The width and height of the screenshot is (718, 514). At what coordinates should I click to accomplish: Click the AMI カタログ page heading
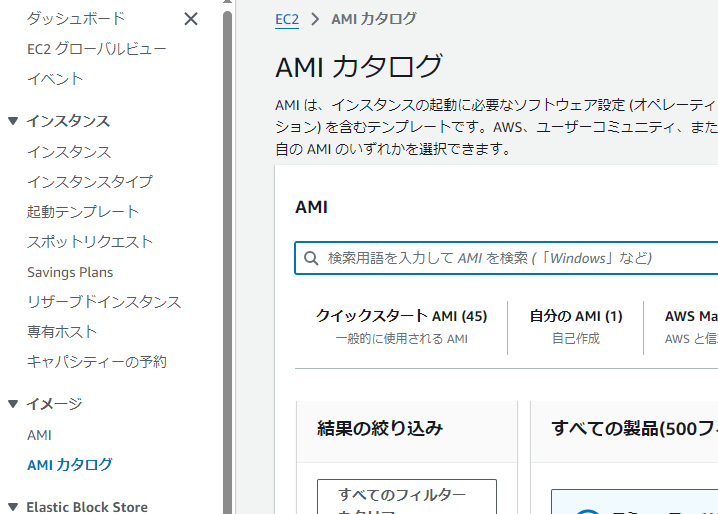pyautogui.click(x=359, y=66)
